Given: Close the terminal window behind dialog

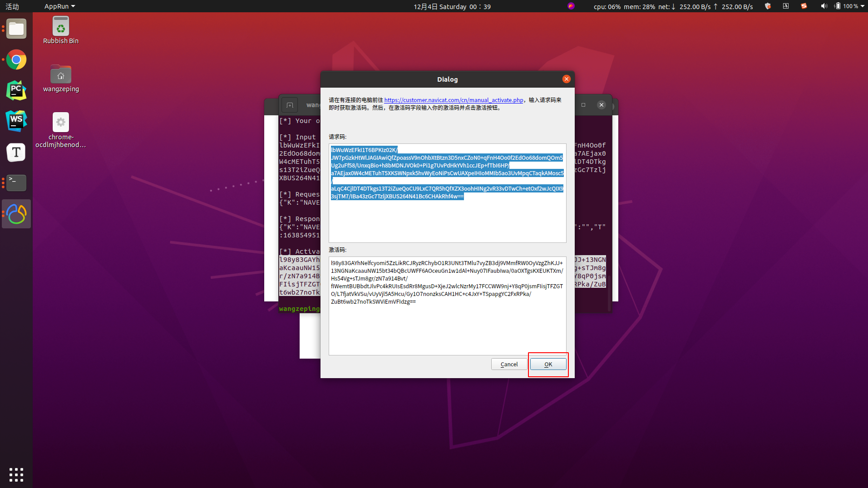Looking at the screenshot, I should 601,105.
